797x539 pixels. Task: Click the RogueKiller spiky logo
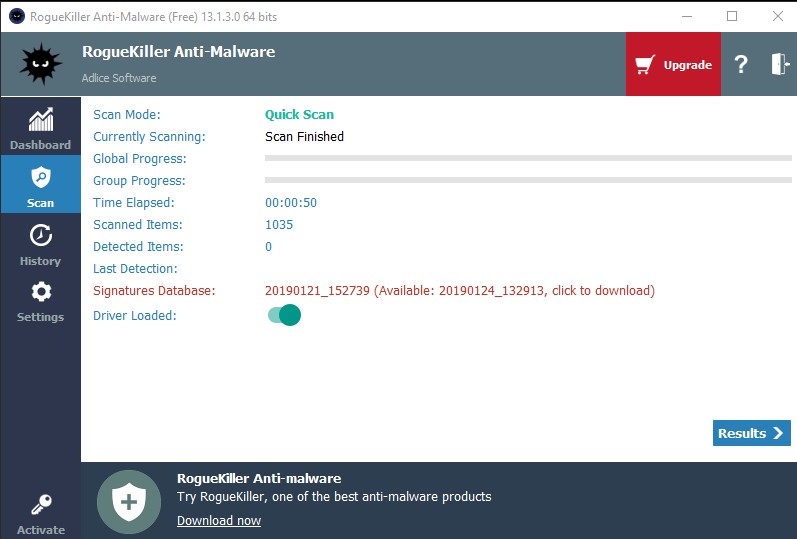tap(41, 64)
